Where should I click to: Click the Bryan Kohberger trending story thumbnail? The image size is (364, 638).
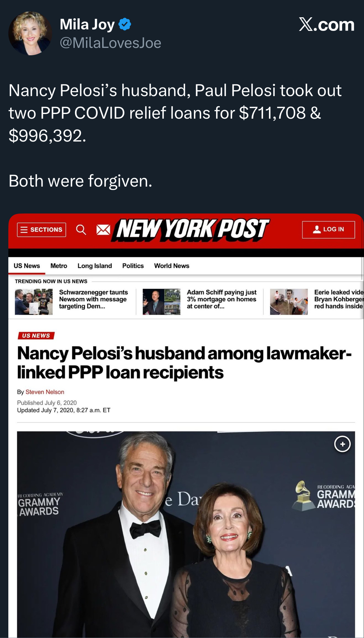(x=289, y=302)
